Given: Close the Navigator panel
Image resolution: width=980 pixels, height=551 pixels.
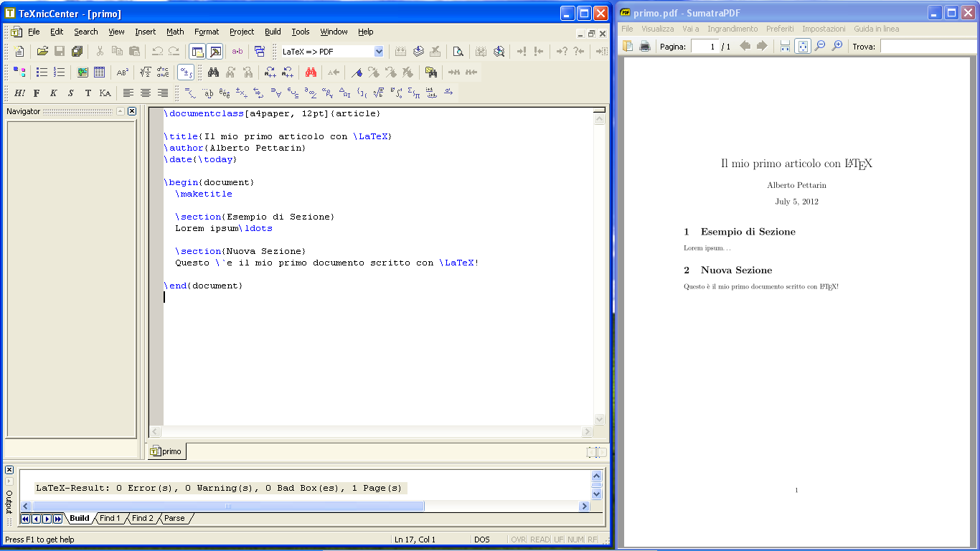Looking at the screenshot, I should point(132,111).
